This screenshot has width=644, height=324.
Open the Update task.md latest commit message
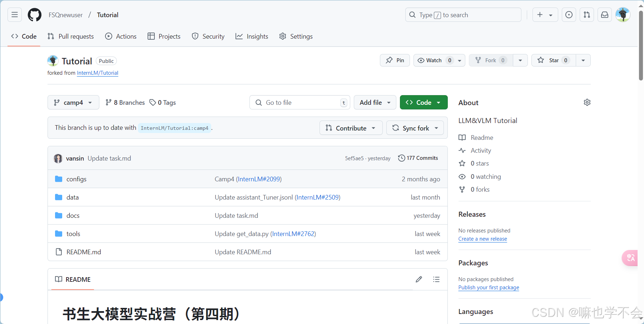coord(109,158)
